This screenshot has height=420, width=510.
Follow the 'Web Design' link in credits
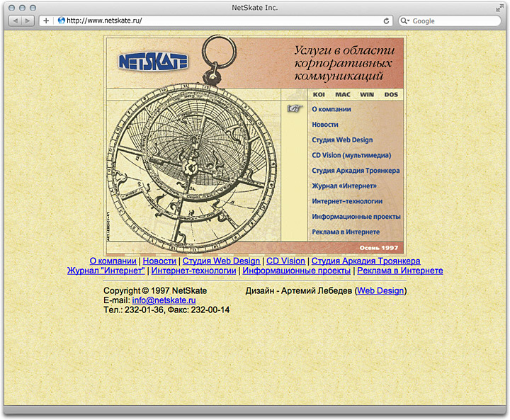380,290
